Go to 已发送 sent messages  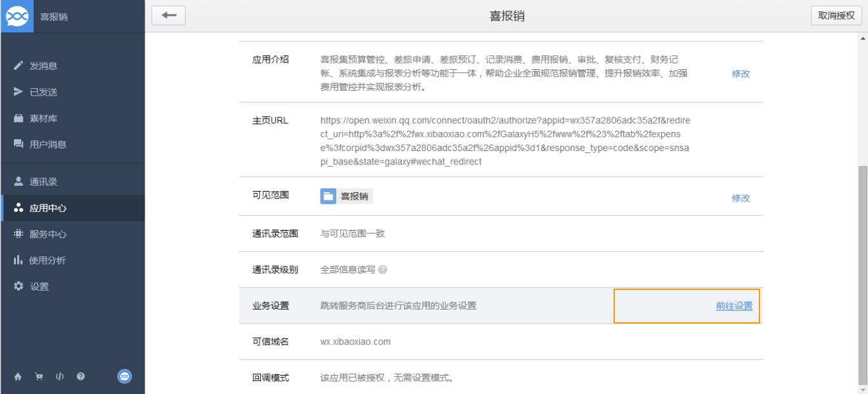43,92
